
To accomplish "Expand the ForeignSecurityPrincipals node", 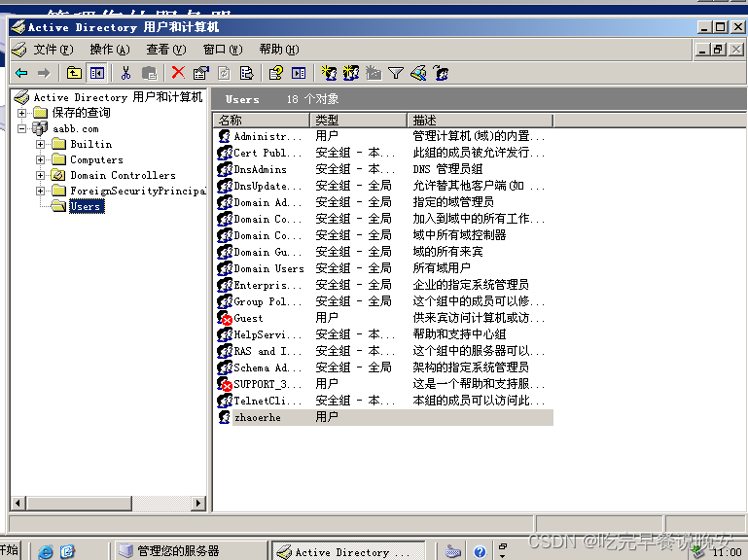I will [x=41, y=191].
